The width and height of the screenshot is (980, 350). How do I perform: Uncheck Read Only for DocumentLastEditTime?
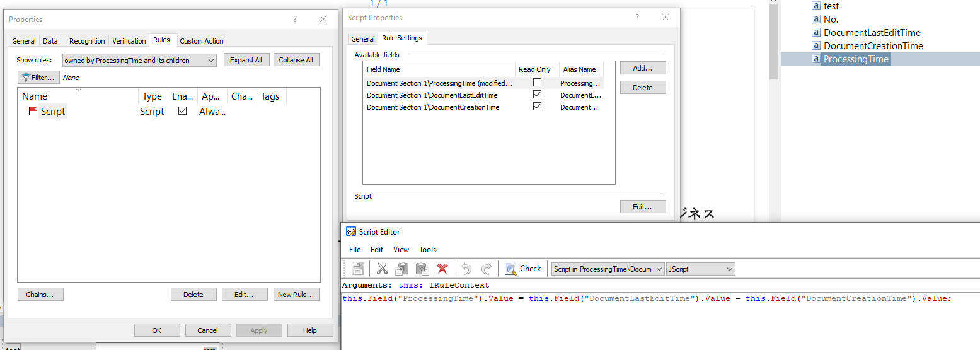(x=537, y=95)
